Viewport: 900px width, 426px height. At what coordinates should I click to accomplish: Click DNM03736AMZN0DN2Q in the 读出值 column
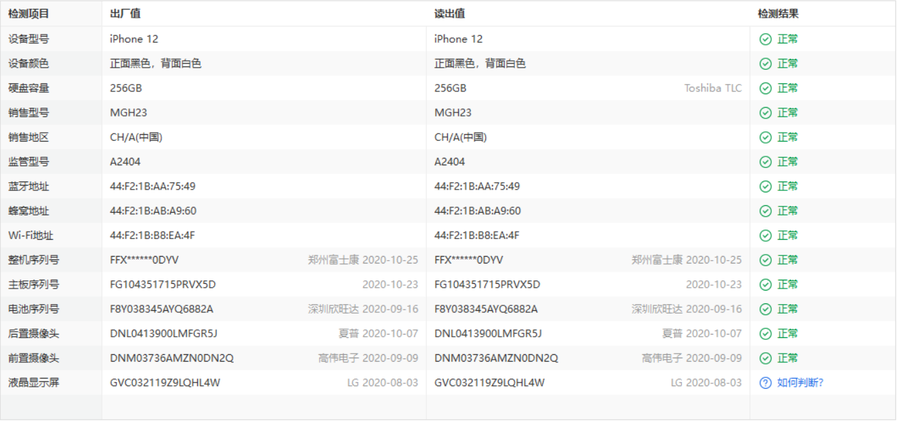496,358
